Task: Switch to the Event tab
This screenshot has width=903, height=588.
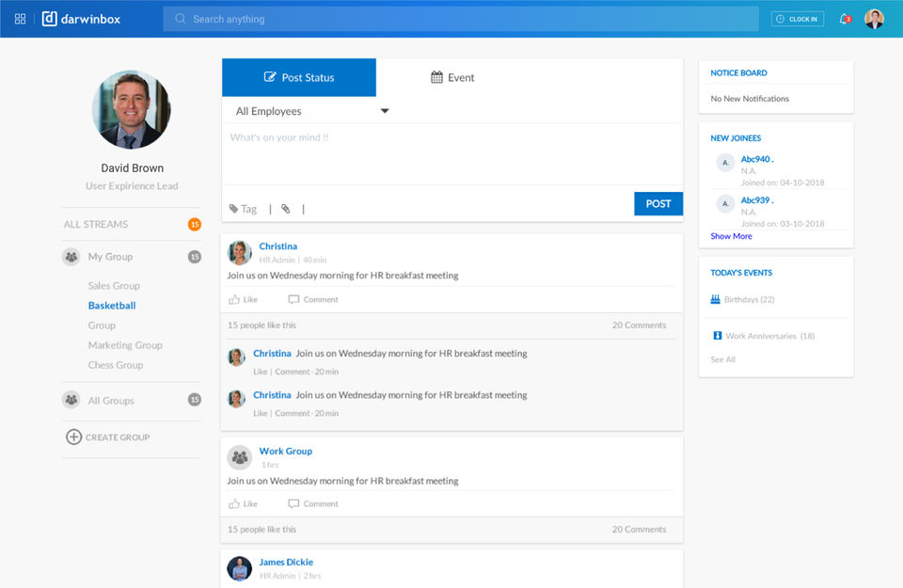Action: [x=452, y=77]
